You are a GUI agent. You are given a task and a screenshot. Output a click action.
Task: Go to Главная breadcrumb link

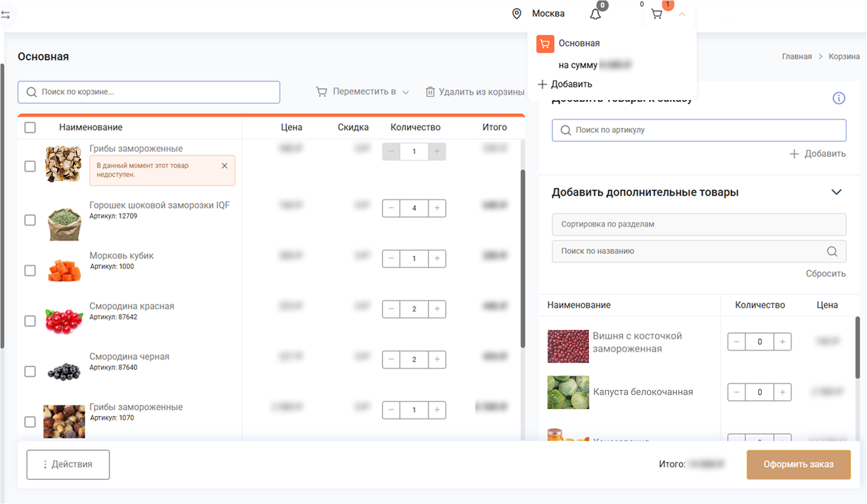click(x=796, y=56)
